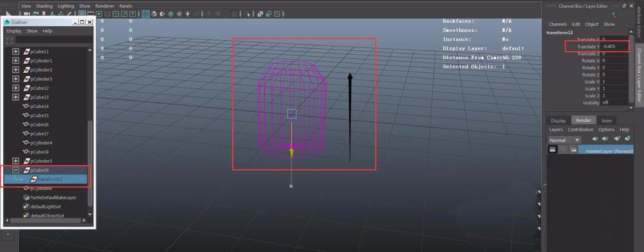Open the Layers menu
Image resolution: width=644 pixels, height=252 pixels.
(x=556, y=130)
